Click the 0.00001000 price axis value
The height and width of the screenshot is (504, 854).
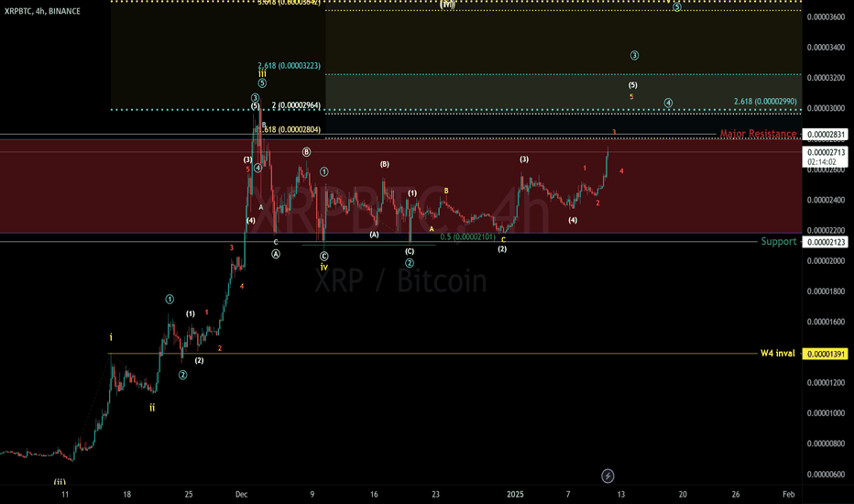826,413
